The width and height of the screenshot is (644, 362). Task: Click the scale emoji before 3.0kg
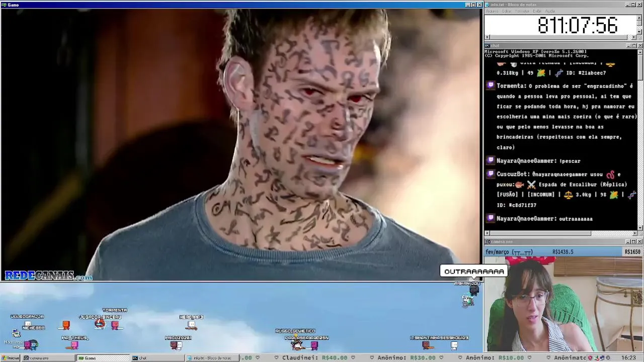[568, 195]
